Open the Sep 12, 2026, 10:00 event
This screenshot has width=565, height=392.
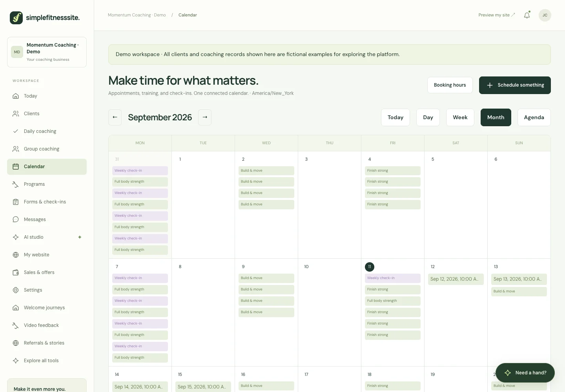456,279
